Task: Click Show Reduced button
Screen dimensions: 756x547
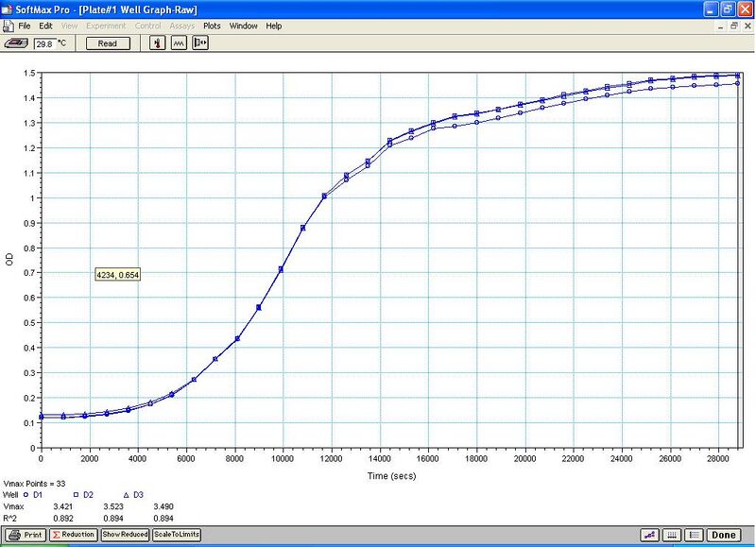Action: point(124,535)
